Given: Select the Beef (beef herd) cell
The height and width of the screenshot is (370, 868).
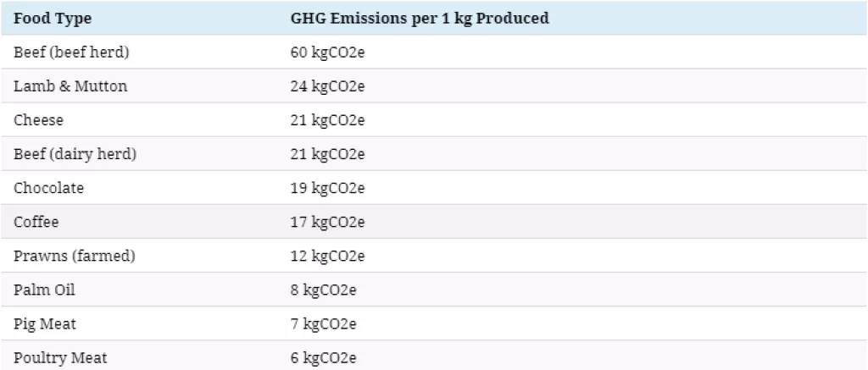Looking at the screenshot, I should pyautogui.click(x=71, y=52).
